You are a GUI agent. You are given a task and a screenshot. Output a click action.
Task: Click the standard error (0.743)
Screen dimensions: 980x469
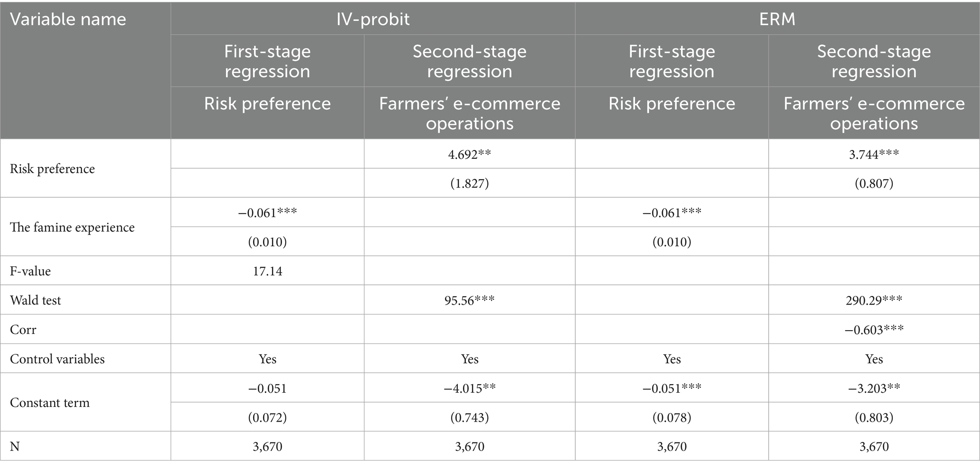pyautogui.click(x=470, y=417)
